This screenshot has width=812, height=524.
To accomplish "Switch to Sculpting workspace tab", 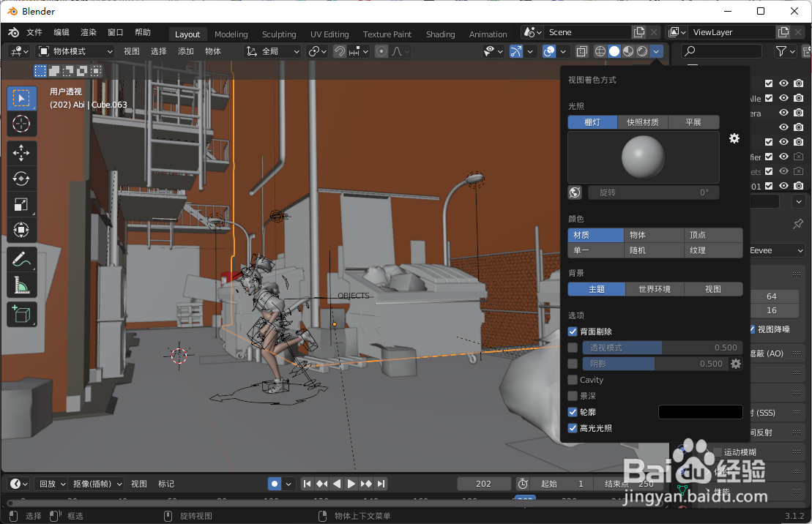I will coord(279,34).
